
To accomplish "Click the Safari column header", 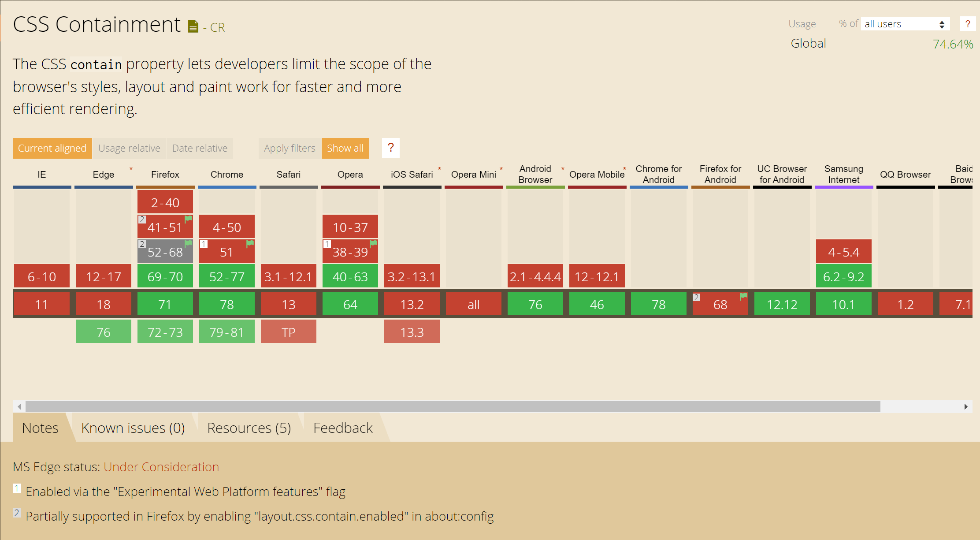I will [289, 175].
